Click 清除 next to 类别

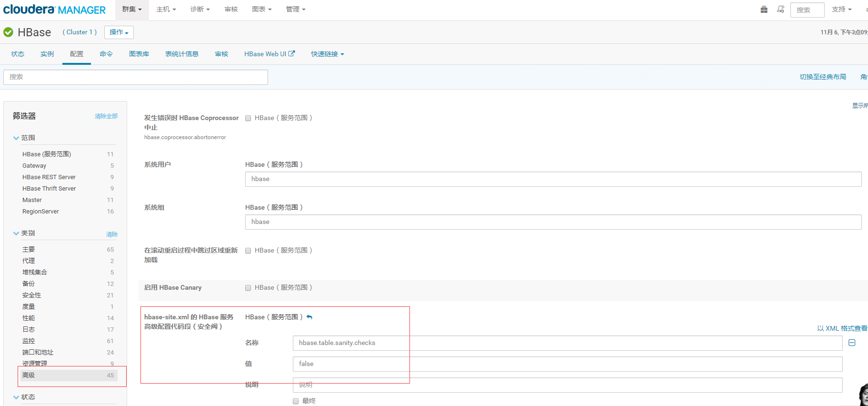click(x=112, y=234)
